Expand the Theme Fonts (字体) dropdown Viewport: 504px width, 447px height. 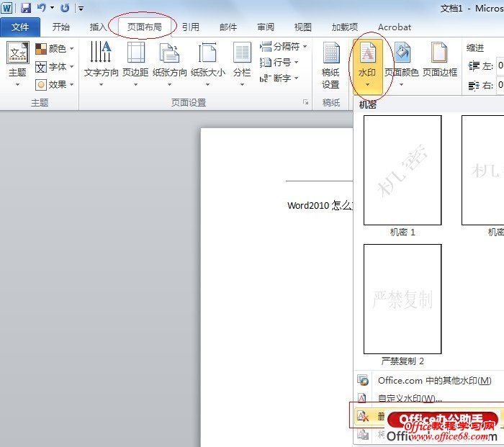(x=55, y=66)
